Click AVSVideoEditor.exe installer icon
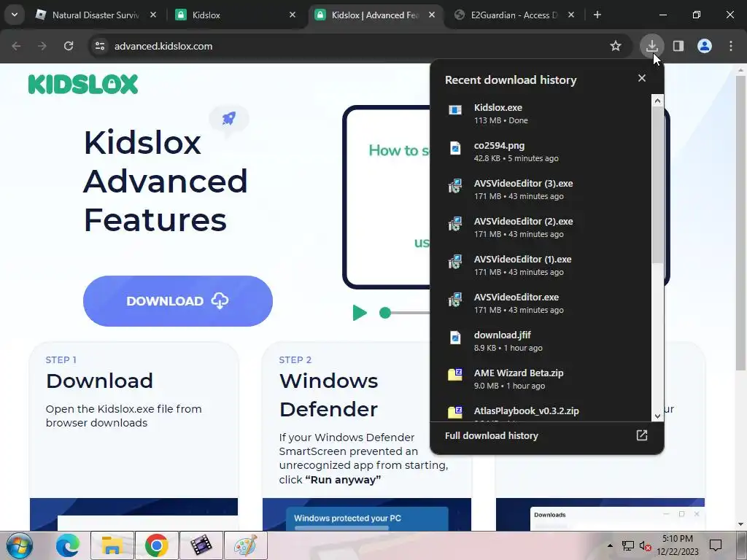 tap(455, 300)
